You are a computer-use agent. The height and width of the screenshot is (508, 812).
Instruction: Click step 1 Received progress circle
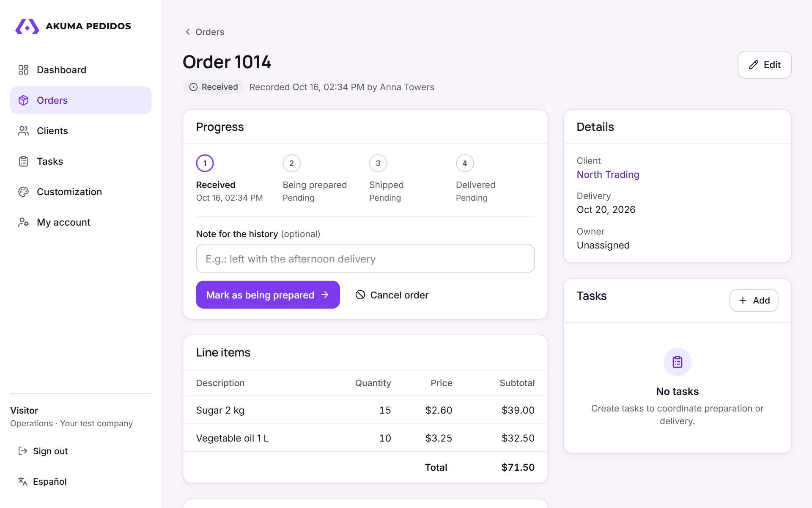[x=205, y=163]
